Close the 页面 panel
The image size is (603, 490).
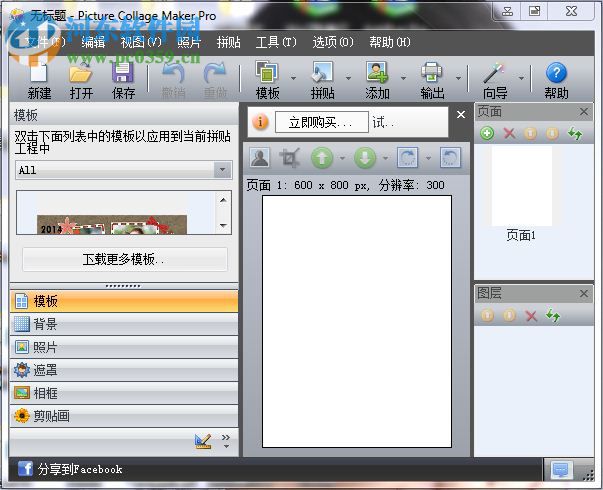pos(584,112)
